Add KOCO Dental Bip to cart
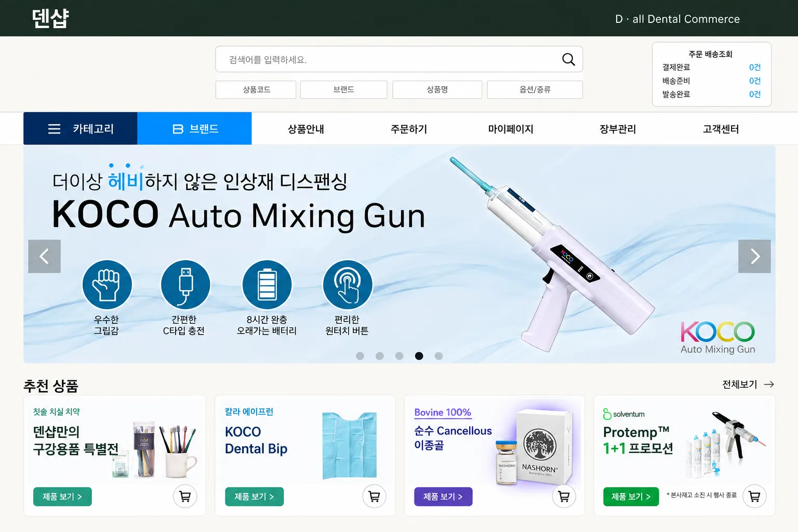Viewport: 798px width, 532px height. (374, 496)
